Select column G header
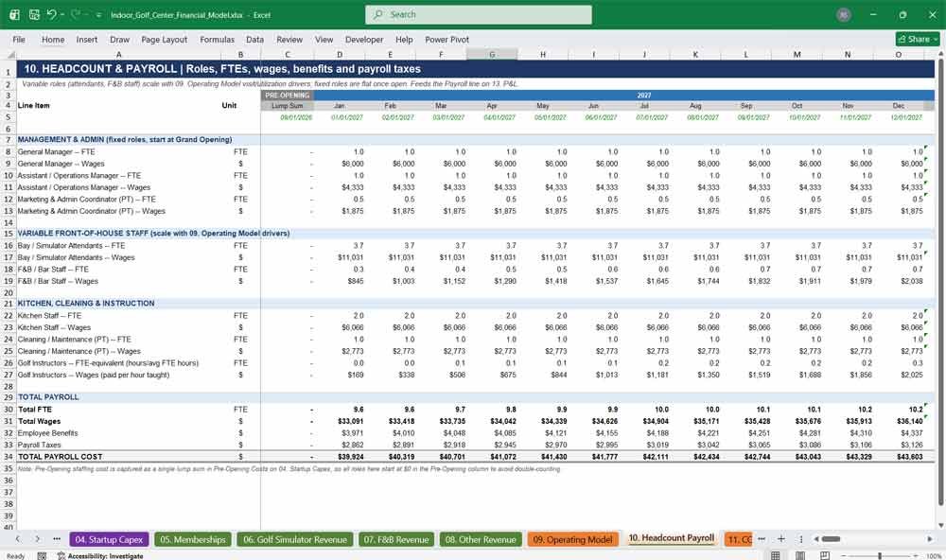Viewport: 946px width, 560px height. (492, 54)
